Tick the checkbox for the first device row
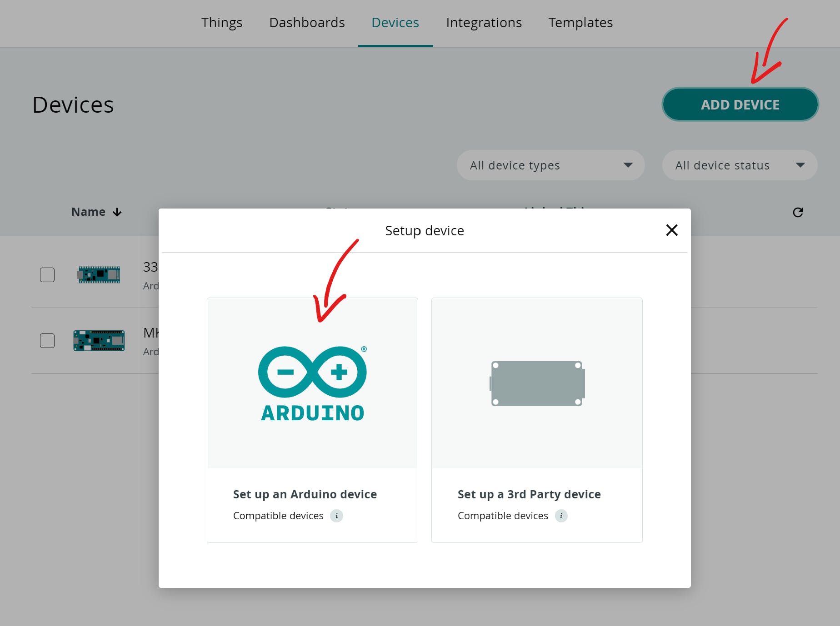 [x=47, y=275]
